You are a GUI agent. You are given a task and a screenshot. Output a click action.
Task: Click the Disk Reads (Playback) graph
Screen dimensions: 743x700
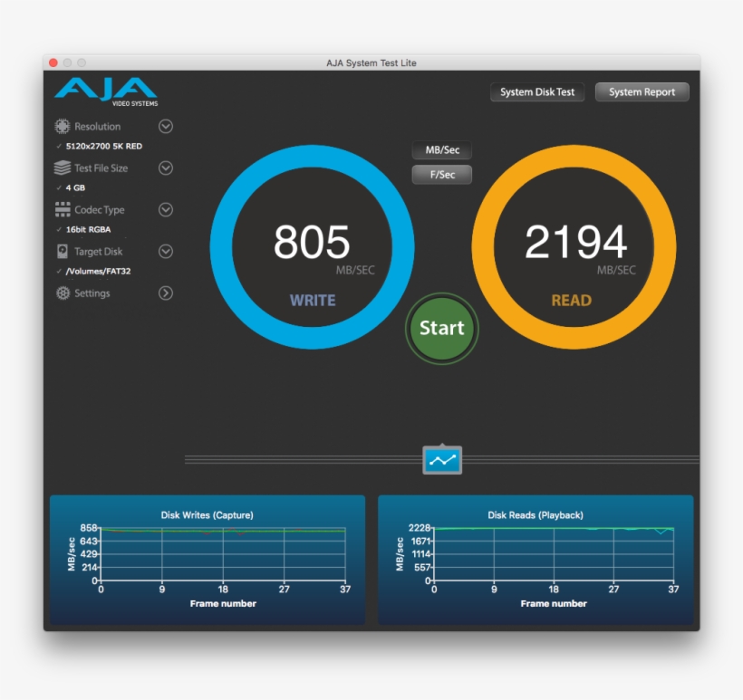[x=536, y=559]
